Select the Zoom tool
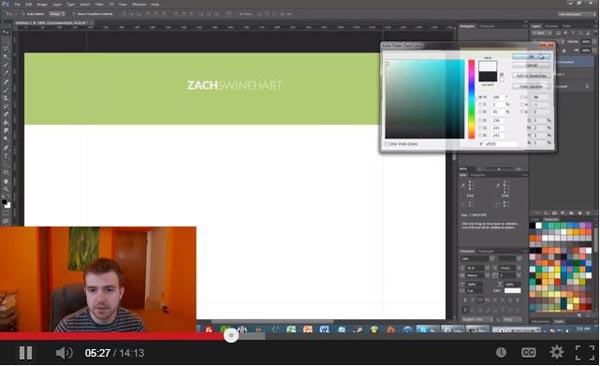Image resolution: width=600 pixels, height=366 pixels. 6,189
